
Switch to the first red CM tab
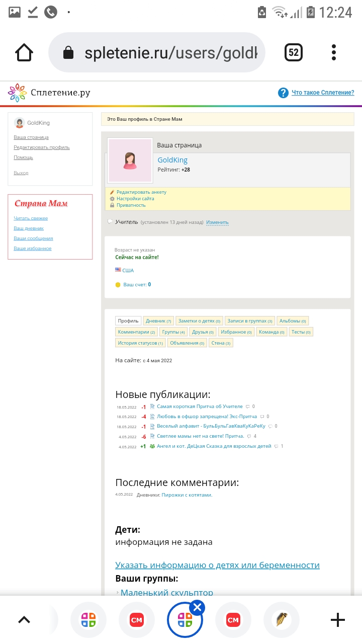137,620
